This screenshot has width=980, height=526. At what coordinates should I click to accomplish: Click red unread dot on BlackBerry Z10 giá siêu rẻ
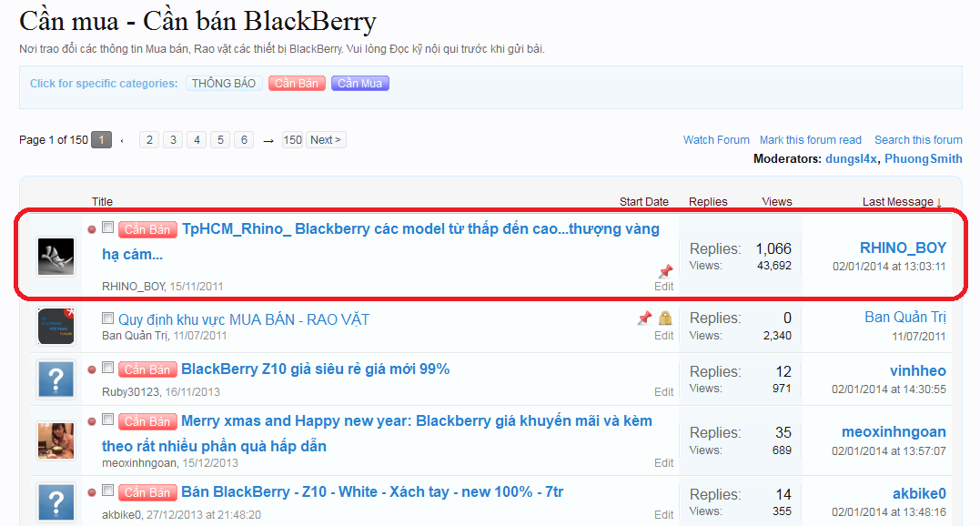pyautogui.click(x=92, y=369)
